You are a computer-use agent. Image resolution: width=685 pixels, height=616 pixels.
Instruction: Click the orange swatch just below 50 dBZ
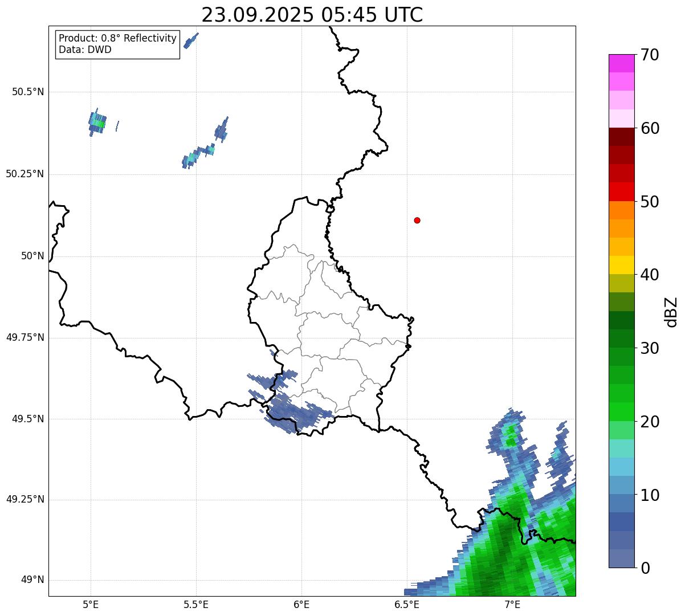pos(621,210)
